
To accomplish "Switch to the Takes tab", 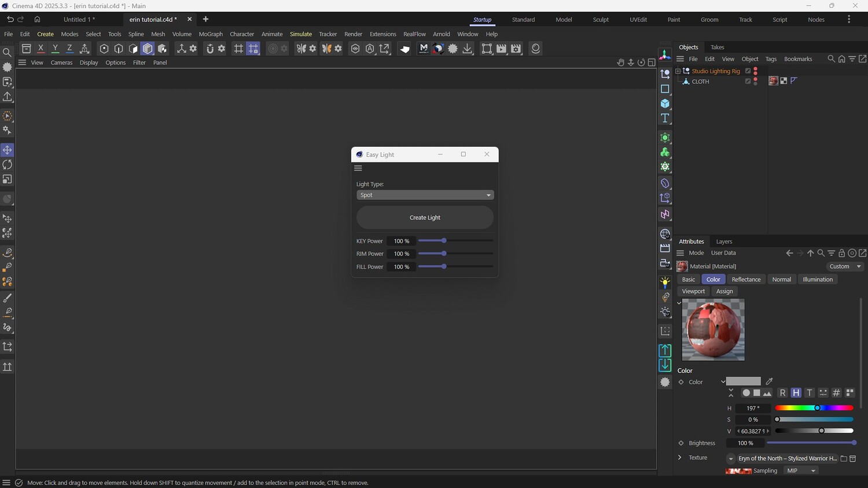I will pyautogui.click(x=717, y=47).
